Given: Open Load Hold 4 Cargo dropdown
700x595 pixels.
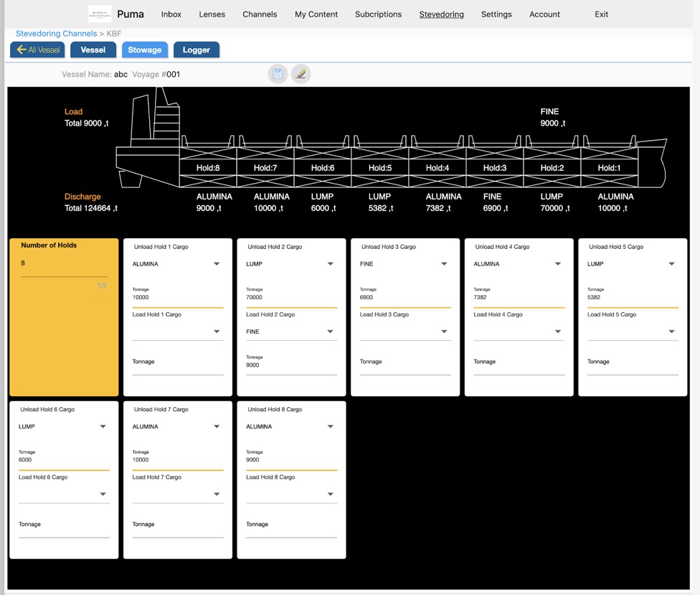Looking at the screenshot, I should tap(519, 332).
